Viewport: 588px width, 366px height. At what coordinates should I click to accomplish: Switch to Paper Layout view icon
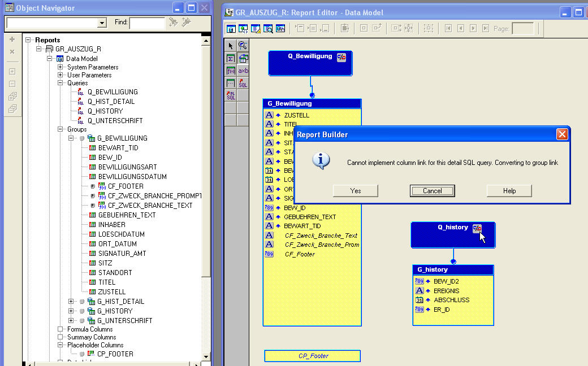point(256,28)
